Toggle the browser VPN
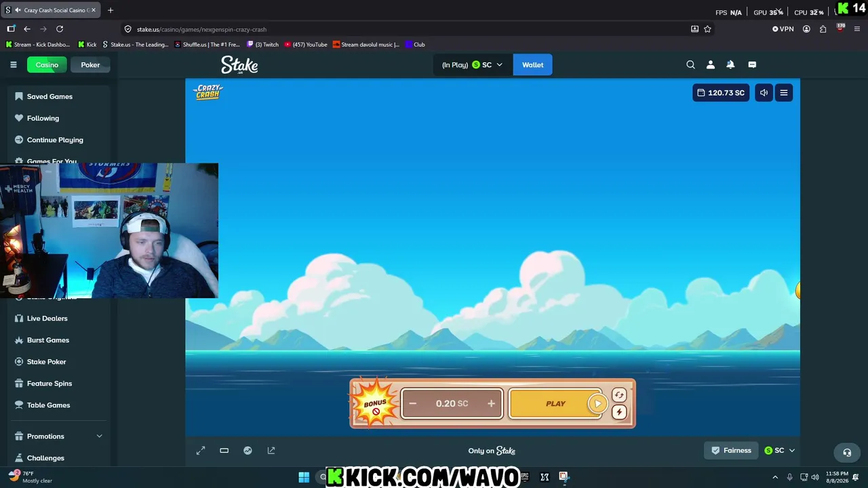This screenshot has height=488, width=868. (x=783, y=29)
